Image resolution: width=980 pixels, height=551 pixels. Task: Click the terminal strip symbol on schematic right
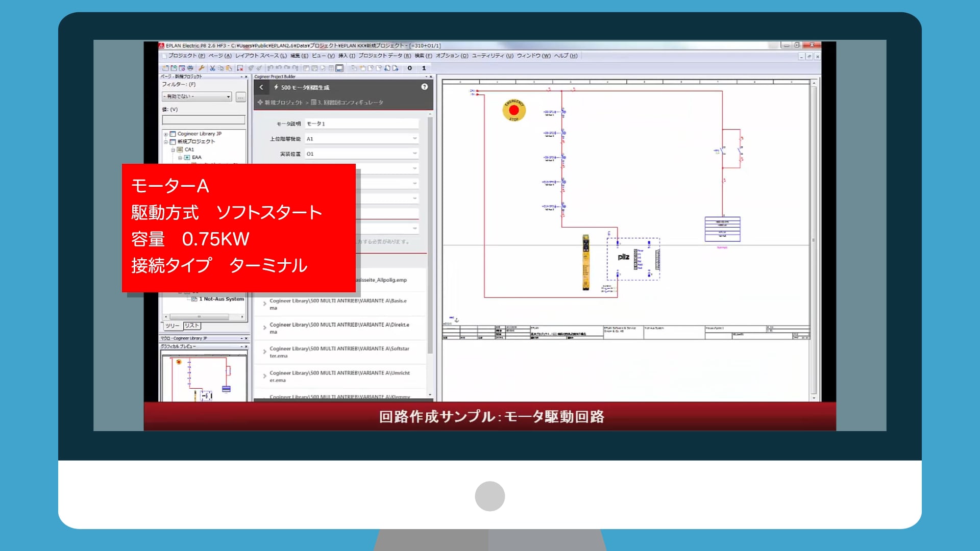pyautogui.click(x=722, y=229)
